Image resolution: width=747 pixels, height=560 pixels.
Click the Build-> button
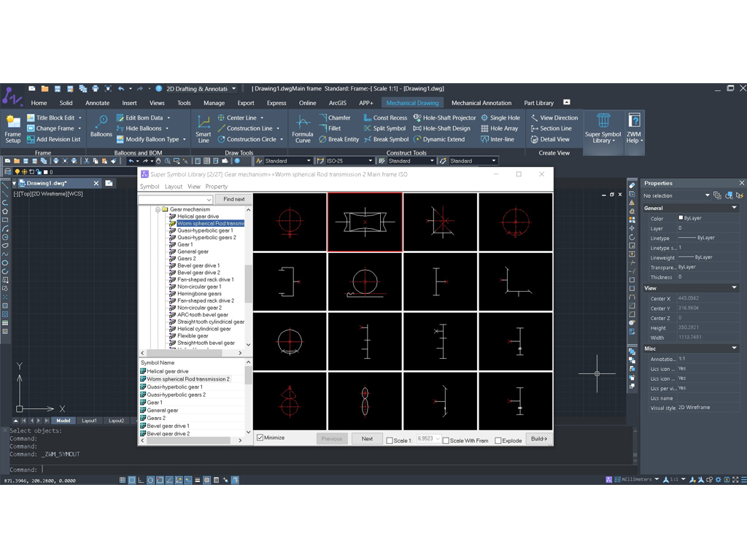pyautogui.click(x=538, y=439)
